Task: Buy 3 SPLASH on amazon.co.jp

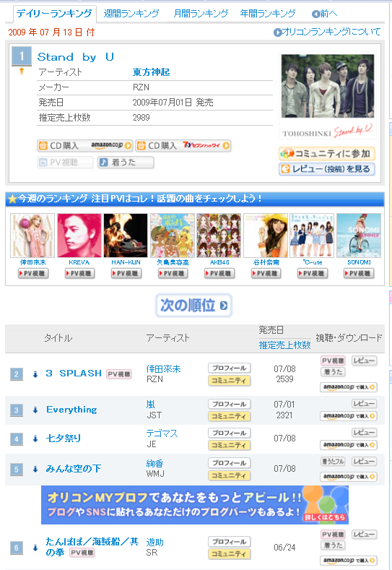Action: (349, 387)
